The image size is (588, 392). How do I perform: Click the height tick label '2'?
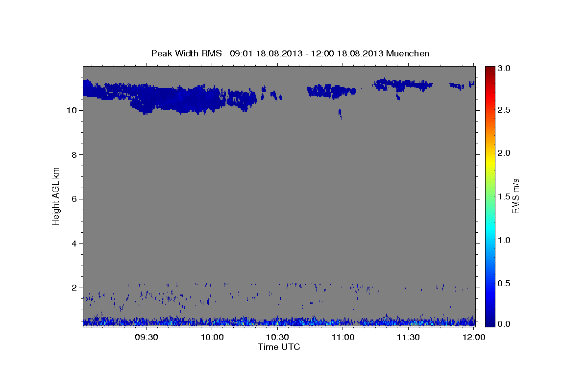[74, 288]
